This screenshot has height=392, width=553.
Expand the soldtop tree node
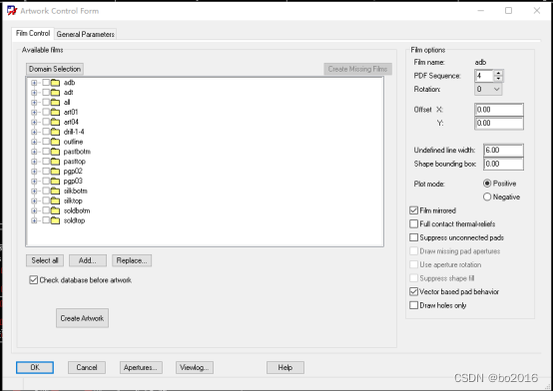tap(34, 221)
